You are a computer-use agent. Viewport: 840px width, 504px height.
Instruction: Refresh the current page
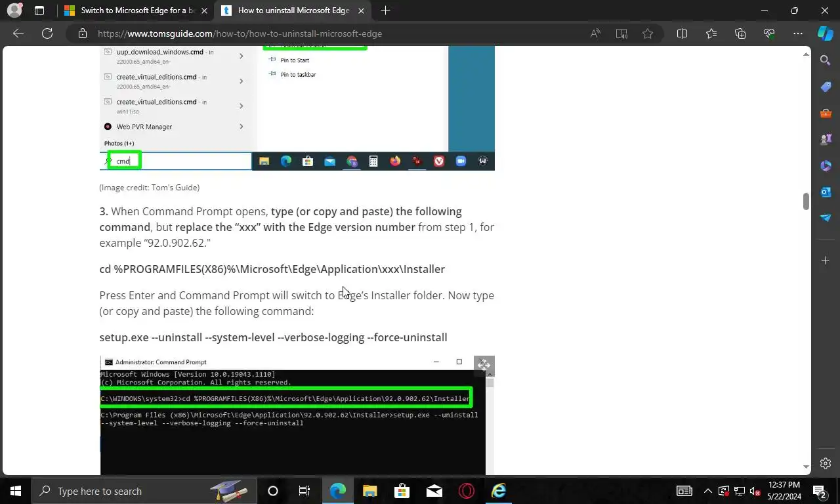pos(47,33)
